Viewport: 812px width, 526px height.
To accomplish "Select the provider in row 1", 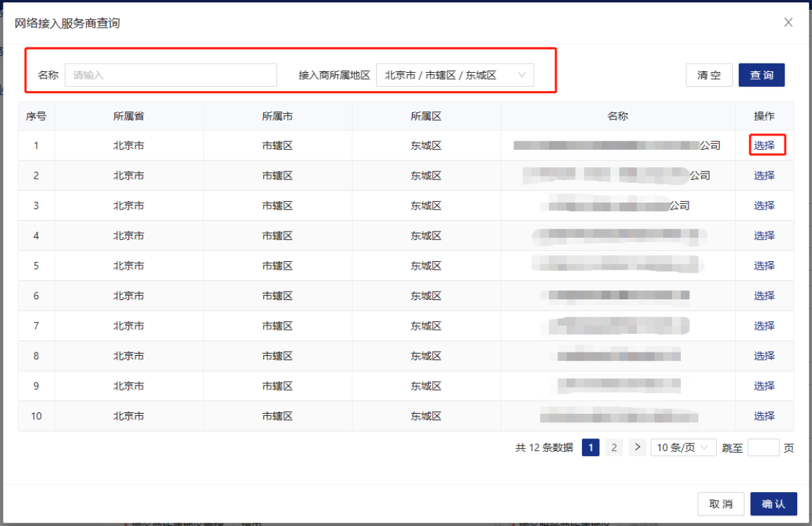I will click(764, 145).
